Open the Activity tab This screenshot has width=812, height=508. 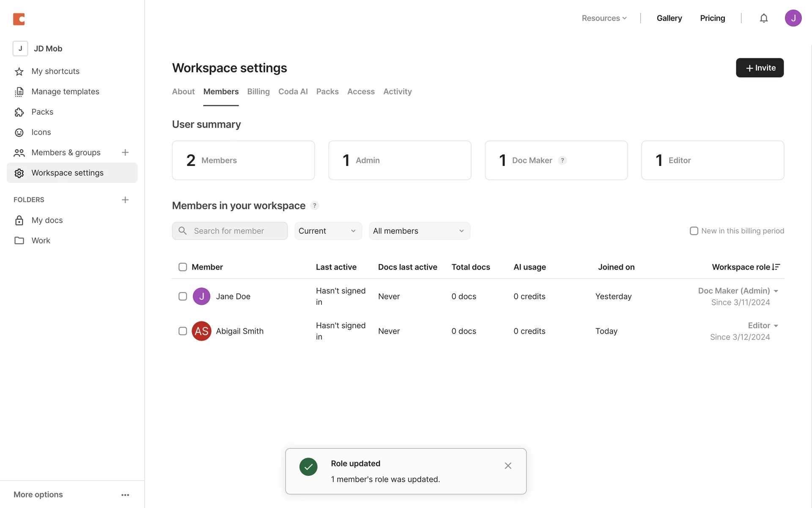pos(397,92)
